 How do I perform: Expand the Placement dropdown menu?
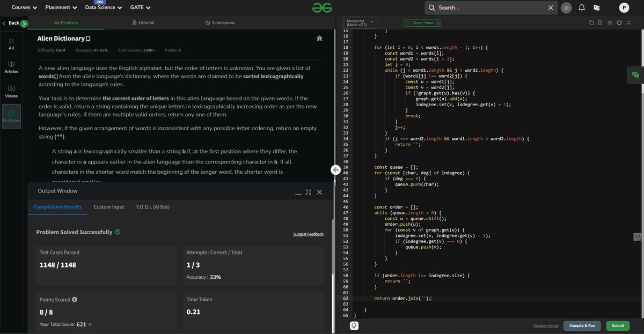click(x=61, y=8)
